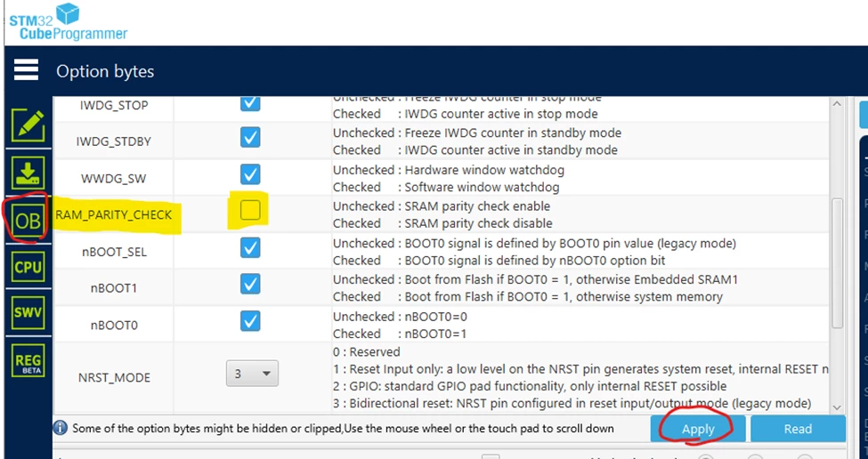Screen dimensions: 868x459
Task: Click the option list scrollbar down arrow
Action: (x=837, y=407)
